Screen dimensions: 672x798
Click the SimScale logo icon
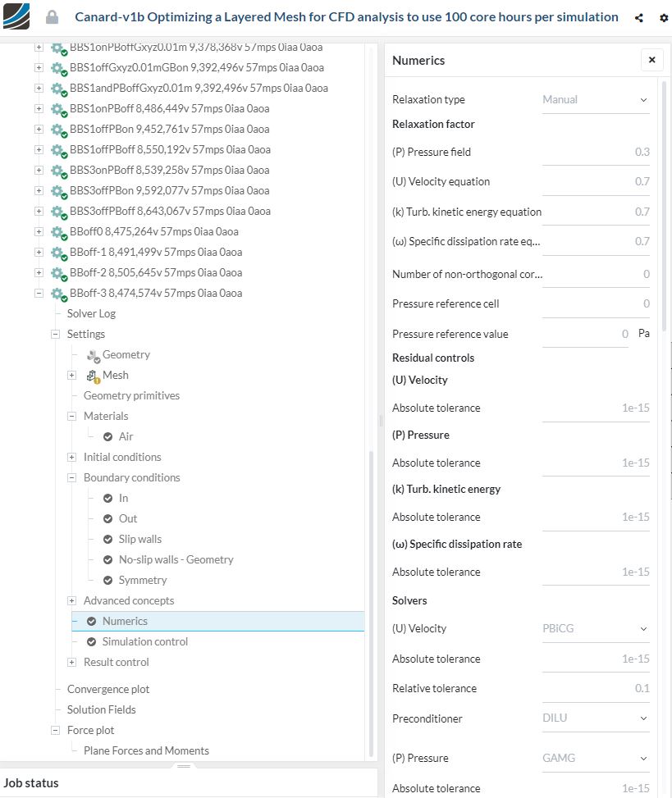16,16
